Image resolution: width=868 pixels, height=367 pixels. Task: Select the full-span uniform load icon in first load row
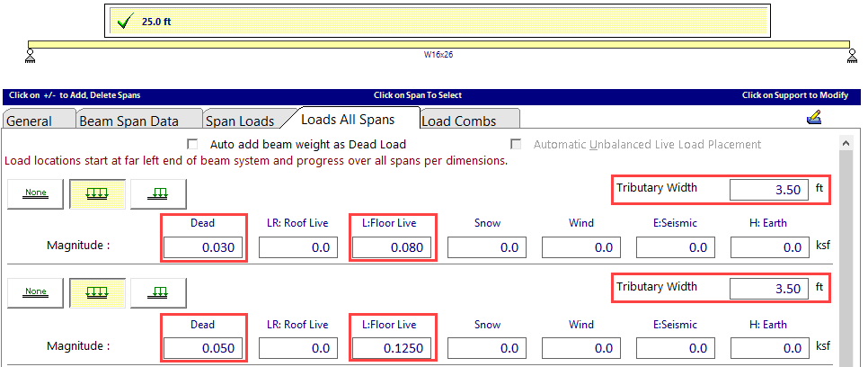(97, 192)
